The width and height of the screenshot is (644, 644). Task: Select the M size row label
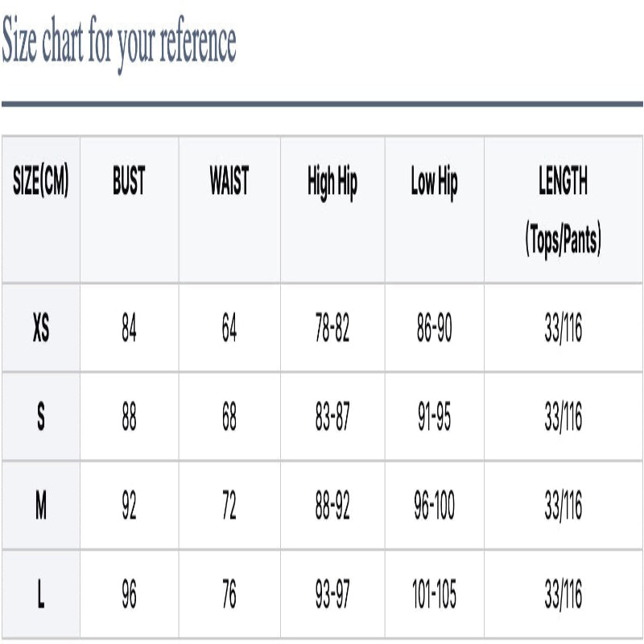[41, 506]
